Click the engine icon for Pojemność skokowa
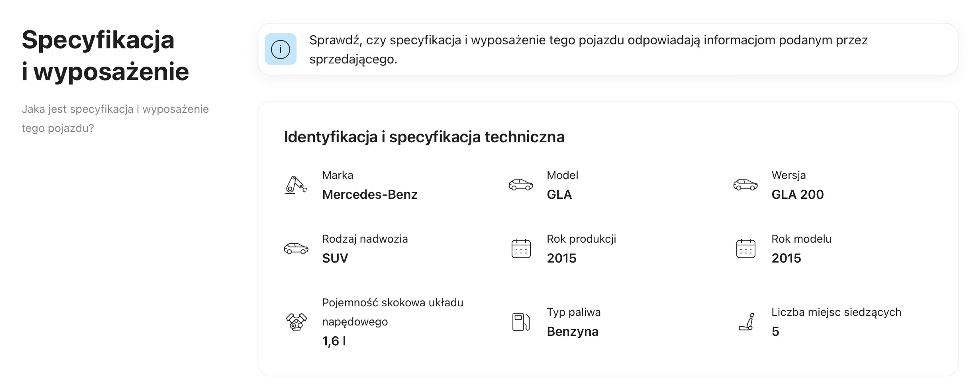Screen dimensions: 980x387 point(296,322)
